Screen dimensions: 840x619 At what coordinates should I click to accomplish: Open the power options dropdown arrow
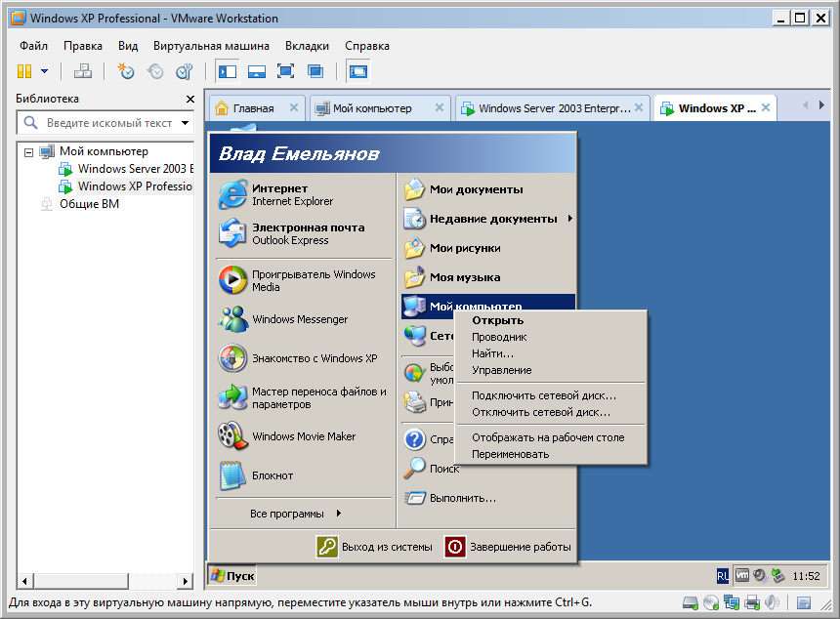45,71
